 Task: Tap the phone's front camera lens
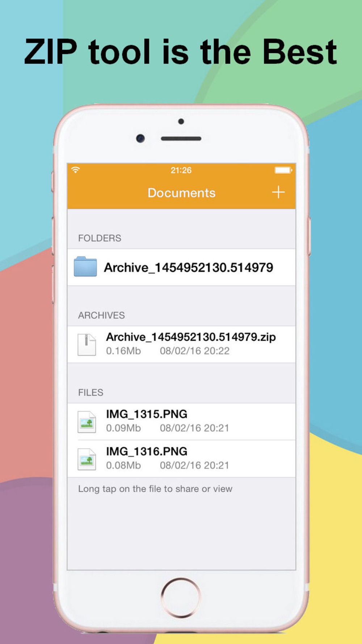(140, 138)
